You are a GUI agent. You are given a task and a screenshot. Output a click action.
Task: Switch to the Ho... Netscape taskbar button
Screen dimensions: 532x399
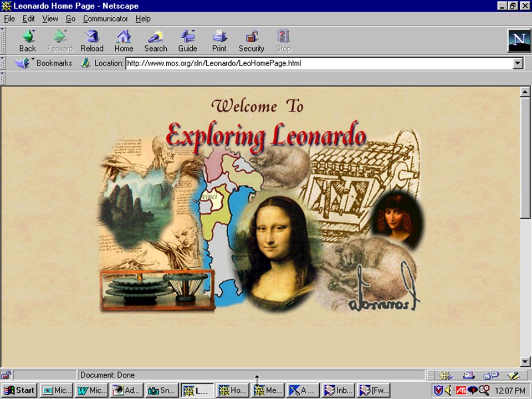(x=232, y=391)
